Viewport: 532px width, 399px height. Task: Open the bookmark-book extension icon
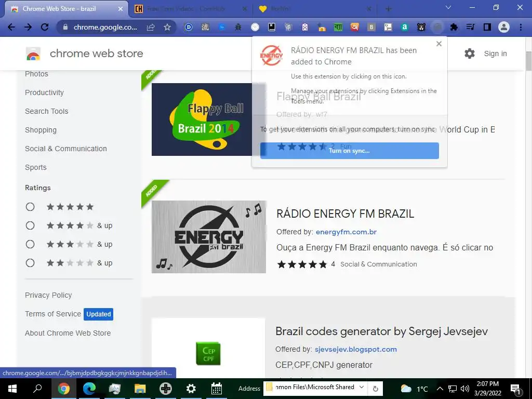pyautogui.click(x=271, y=27)
